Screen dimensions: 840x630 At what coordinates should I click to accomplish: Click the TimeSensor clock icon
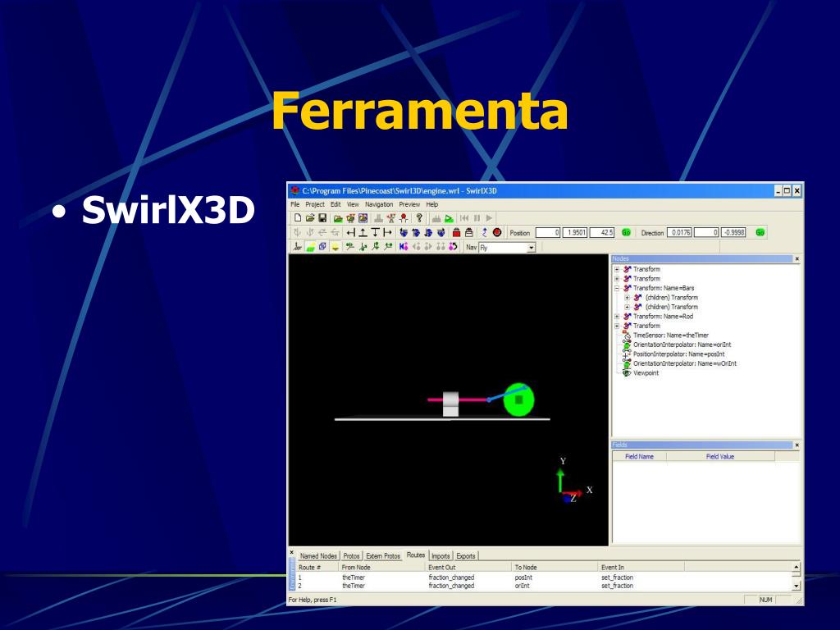(627, 336)
